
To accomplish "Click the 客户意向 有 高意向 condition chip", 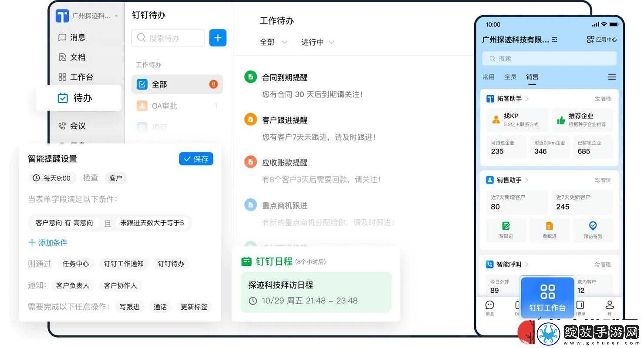I will pyautogui.click(x=64, y=223).
